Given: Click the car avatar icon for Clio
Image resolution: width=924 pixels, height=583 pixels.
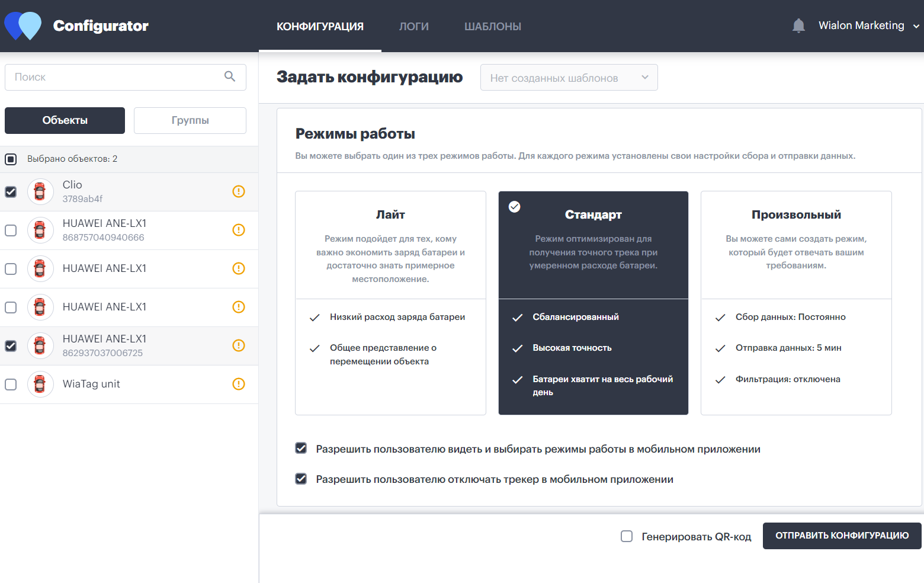Looking at the screenshot, I should (x=40, y=192).
